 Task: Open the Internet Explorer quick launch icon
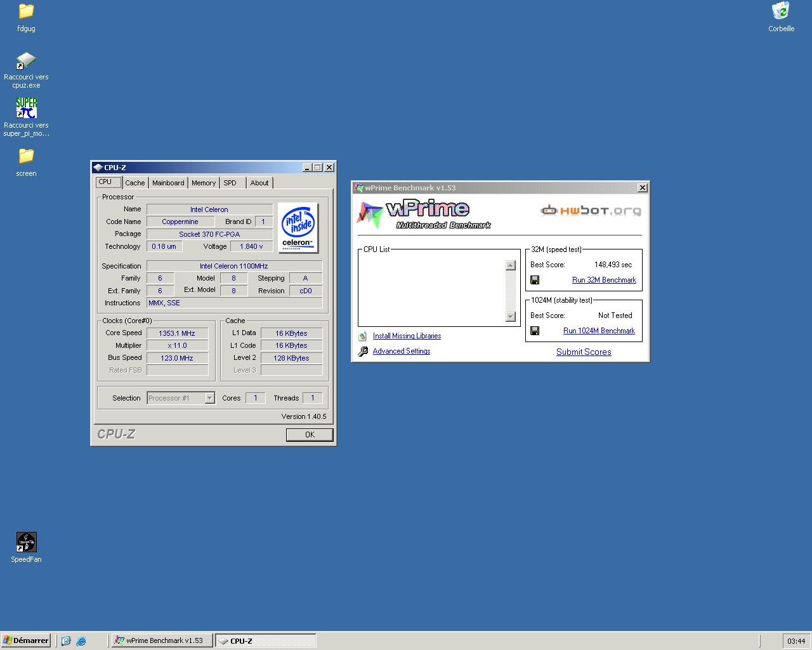pyautogui.click(x=81, y=641)
